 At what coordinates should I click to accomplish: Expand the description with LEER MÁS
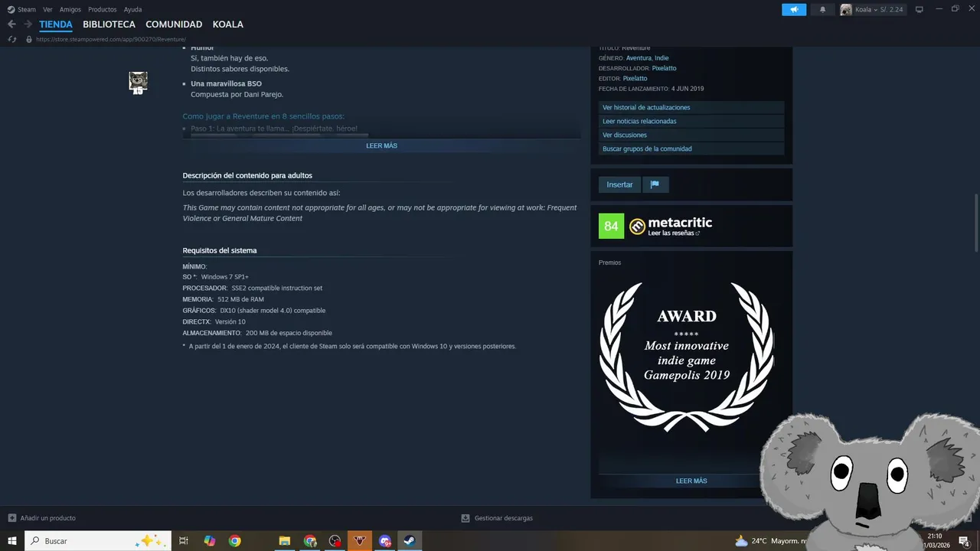click(381, 145)
